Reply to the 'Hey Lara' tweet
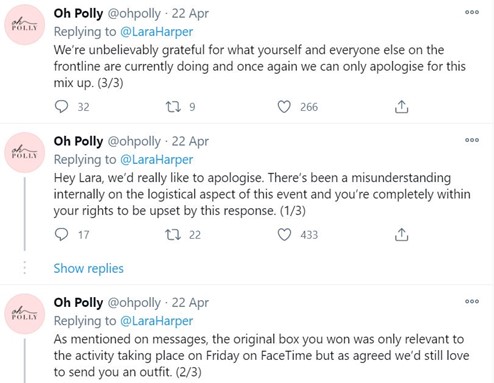 coord(61,234)
